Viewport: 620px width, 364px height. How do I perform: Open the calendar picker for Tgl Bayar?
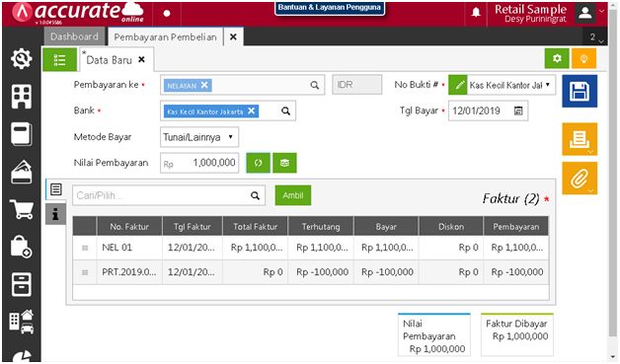(x=518, y=110)
